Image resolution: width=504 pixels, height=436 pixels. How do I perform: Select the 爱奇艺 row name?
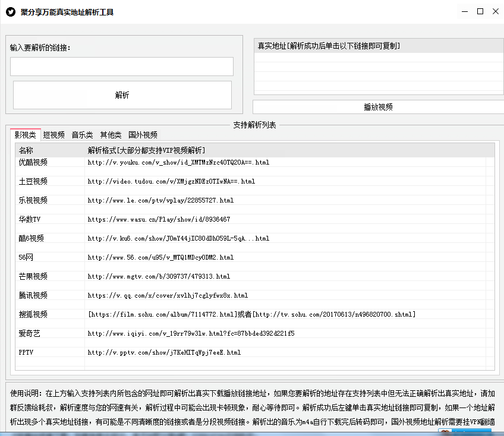pos(29,333)
